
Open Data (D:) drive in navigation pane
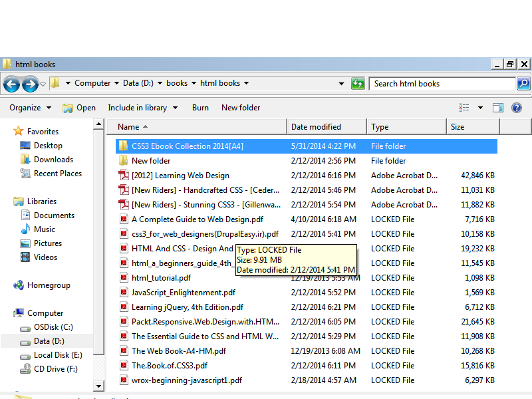[x=42, y=341]
